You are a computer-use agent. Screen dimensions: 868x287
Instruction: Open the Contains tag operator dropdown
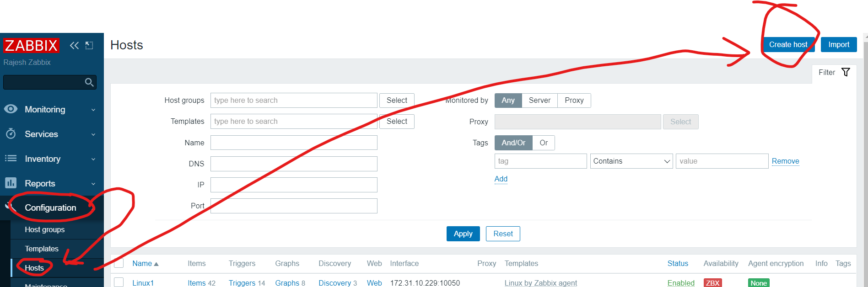(x=631, y=161)
